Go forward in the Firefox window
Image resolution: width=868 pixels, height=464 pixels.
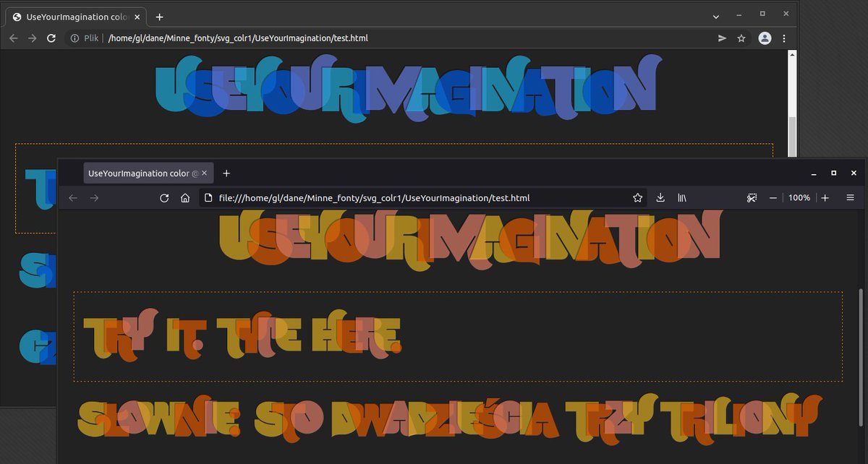click(x=94, y=198)
